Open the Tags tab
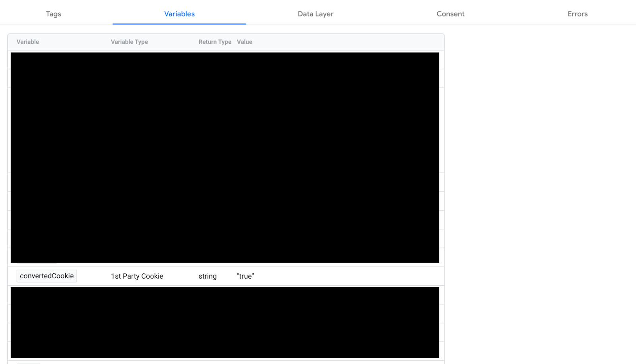The width and height of the screenshot is (636, 364). pos(53,14)
